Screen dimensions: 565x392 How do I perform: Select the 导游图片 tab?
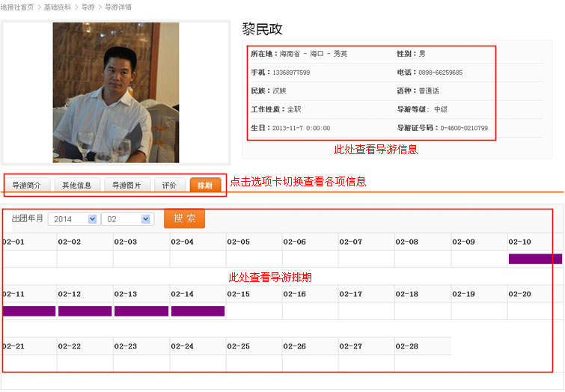click(127, 186)
